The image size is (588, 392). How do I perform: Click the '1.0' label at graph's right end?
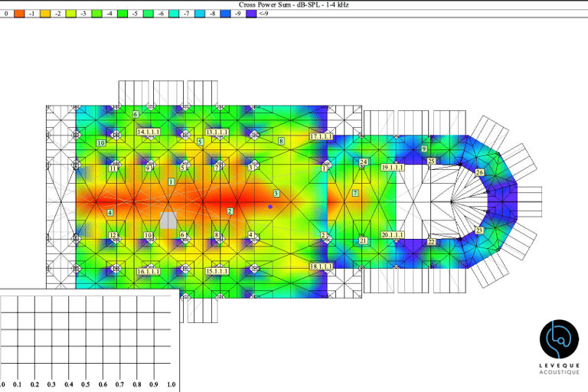[171, 384]
